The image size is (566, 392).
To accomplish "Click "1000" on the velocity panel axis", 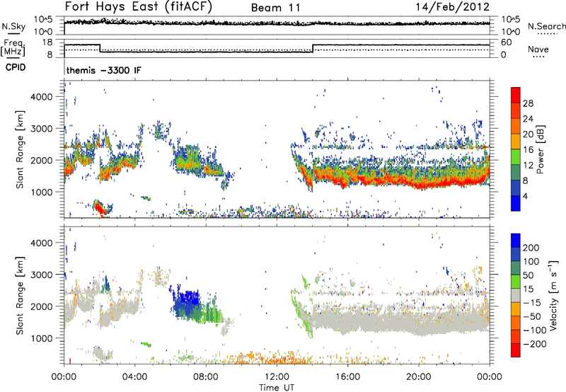I will coord(42,338).
